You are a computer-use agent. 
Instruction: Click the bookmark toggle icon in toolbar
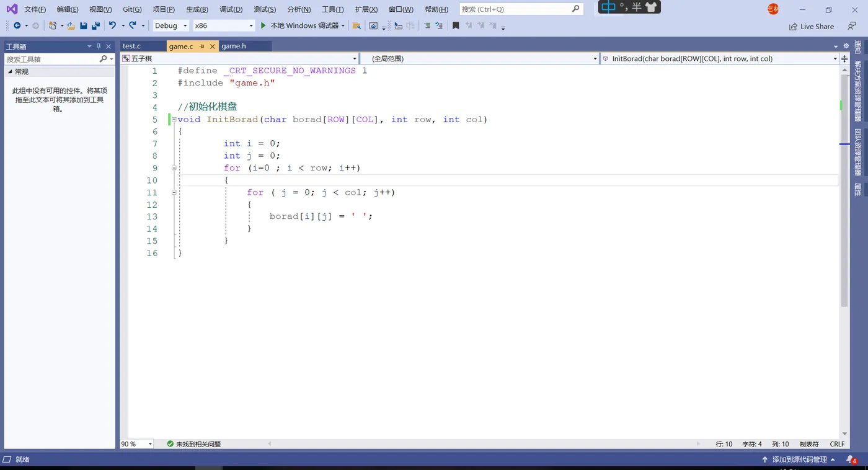(456, 25)
